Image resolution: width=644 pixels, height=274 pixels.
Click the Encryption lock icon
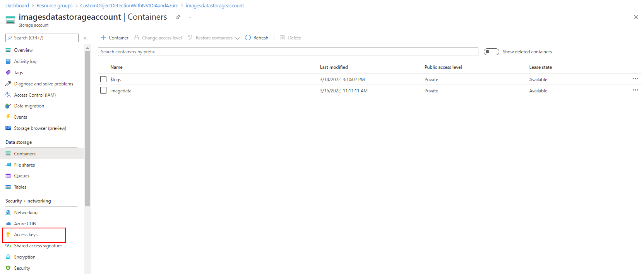click(x=8, y=257)
